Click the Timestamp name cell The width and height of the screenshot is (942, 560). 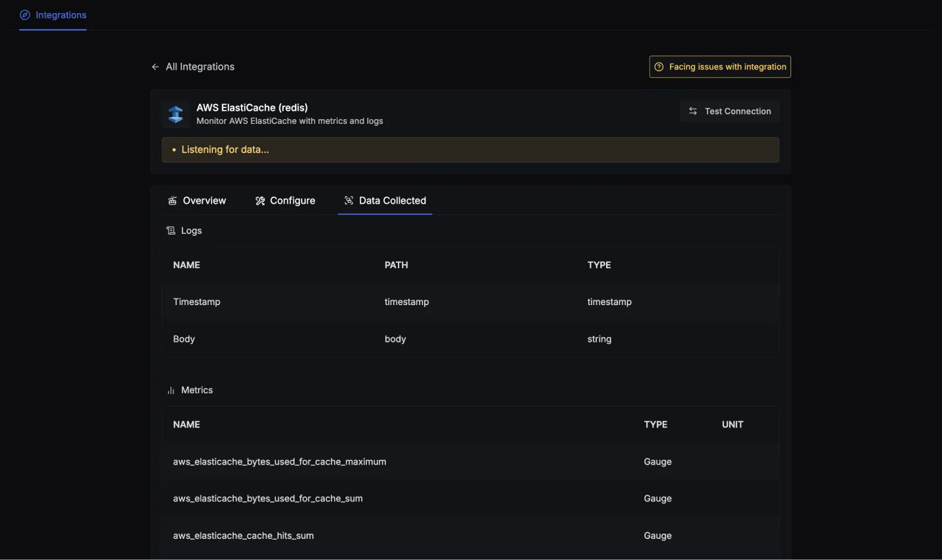click(x=197, y=302)
